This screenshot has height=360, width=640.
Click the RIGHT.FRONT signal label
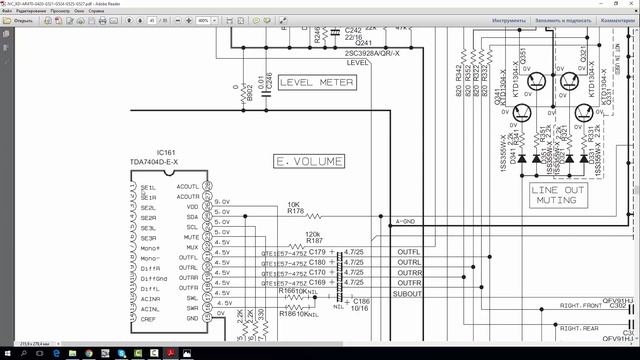pos(581,306)
